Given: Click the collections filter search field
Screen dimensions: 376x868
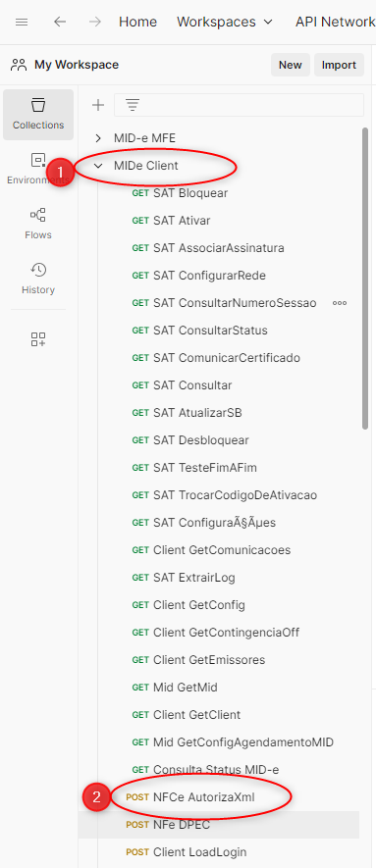Looking at the screenshot, I should [240, 105].
